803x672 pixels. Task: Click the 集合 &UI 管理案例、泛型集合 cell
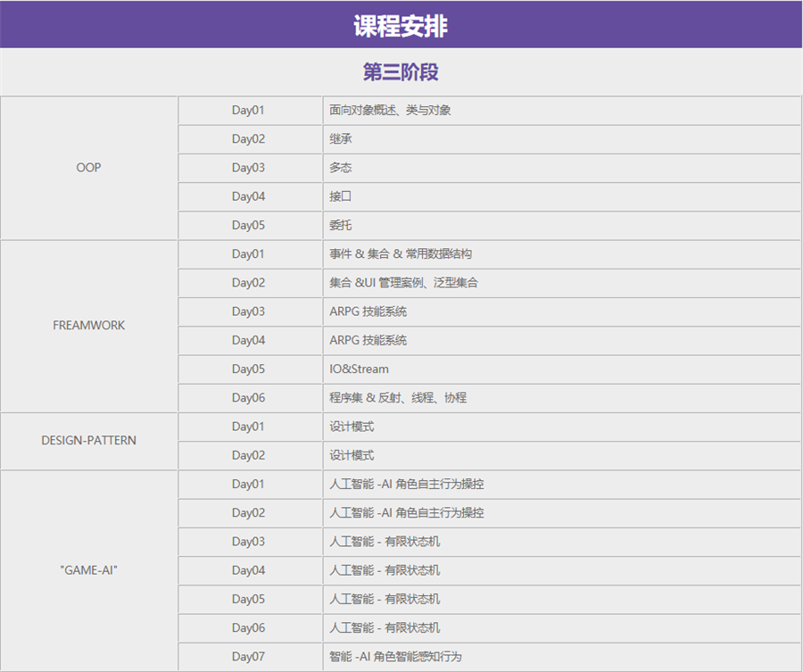403,283
